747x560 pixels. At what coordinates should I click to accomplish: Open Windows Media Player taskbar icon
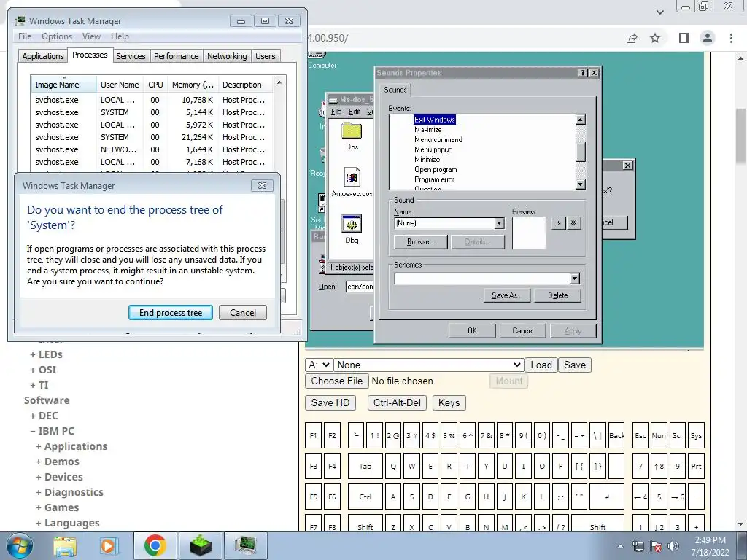(108, 545)
